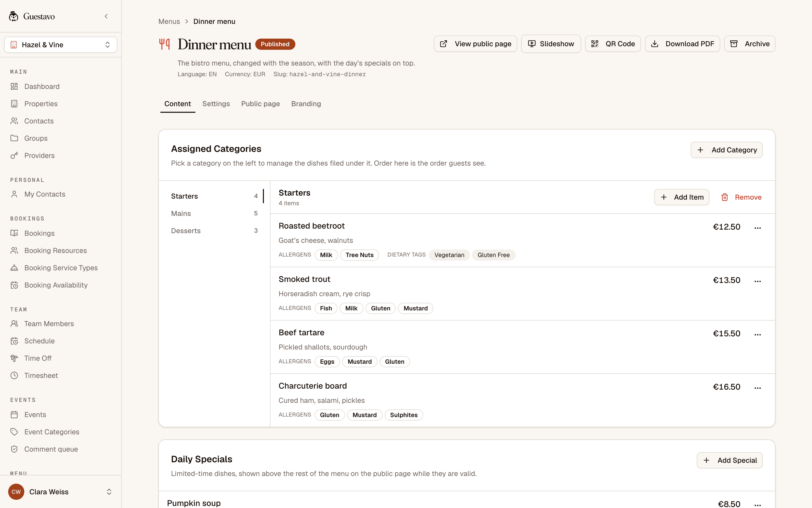This screenshot has width=812, height=508.
Task: Open options menu for Smoked trout
Action: [x=758, y=281]
